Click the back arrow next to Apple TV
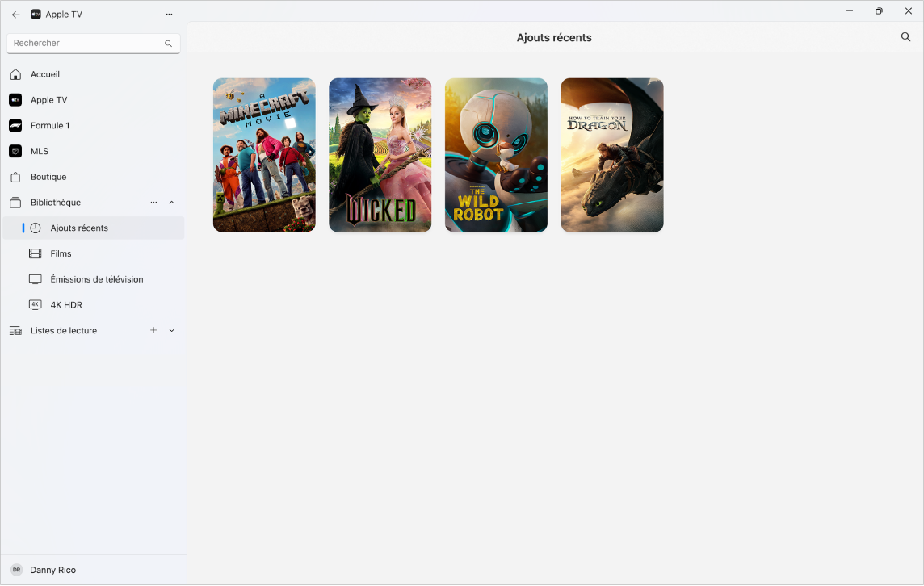Image resolution: width=924 pixels, height=586 pixels. point(15,14)
